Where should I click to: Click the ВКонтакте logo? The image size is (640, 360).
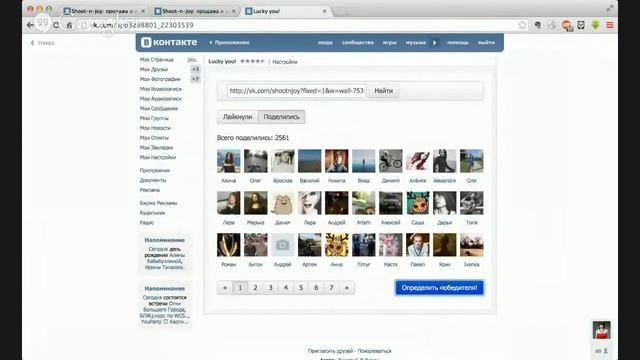[x=169, y=42]
